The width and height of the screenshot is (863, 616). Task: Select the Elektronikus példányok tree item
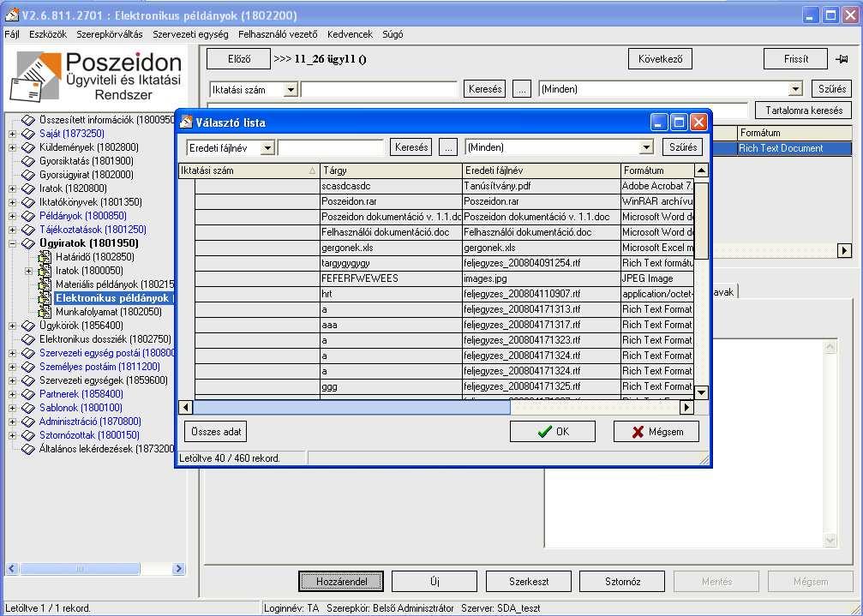pos(112,298)
